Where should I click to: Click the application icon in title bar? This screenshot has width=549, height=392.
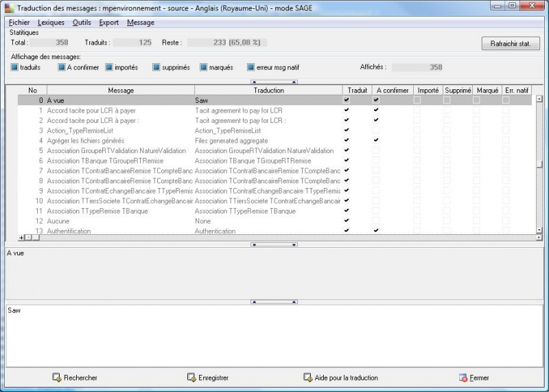point(10,8)
